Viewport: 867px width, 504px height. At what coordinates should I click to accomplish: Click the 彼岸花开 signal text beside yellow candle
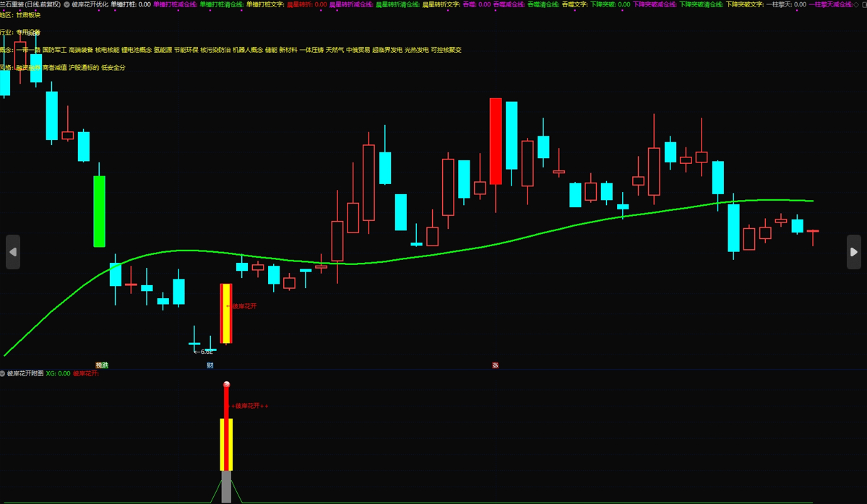[244, 306]
